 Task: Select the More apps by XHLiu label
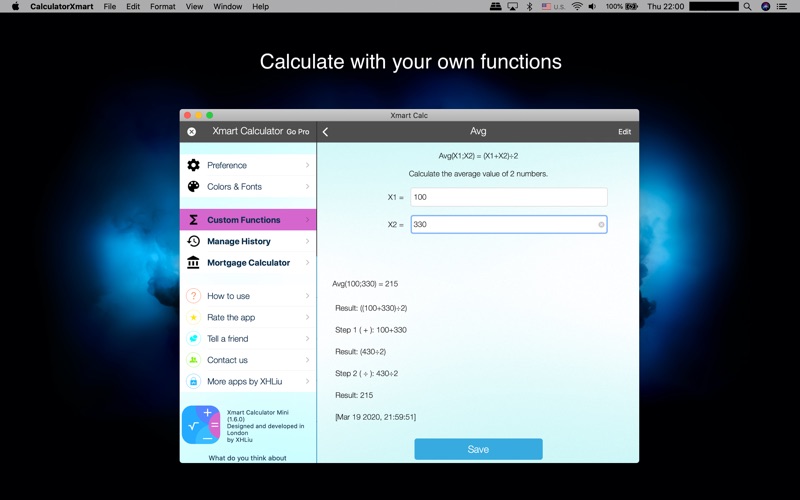tap(244, 382)
